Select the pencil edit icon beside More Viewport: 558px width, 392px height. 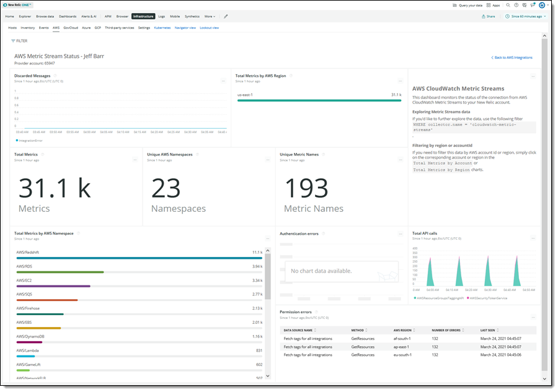coord(225,17)
